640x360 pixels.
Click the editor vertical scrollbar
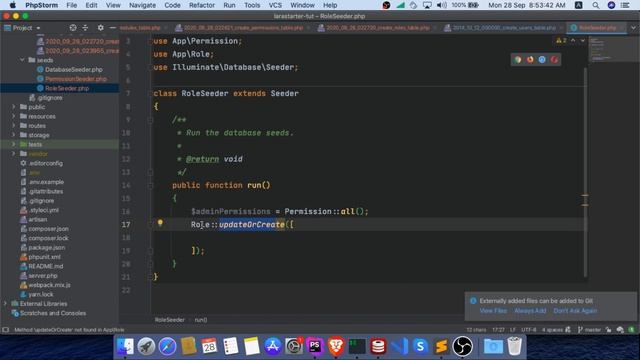point(585,171)
